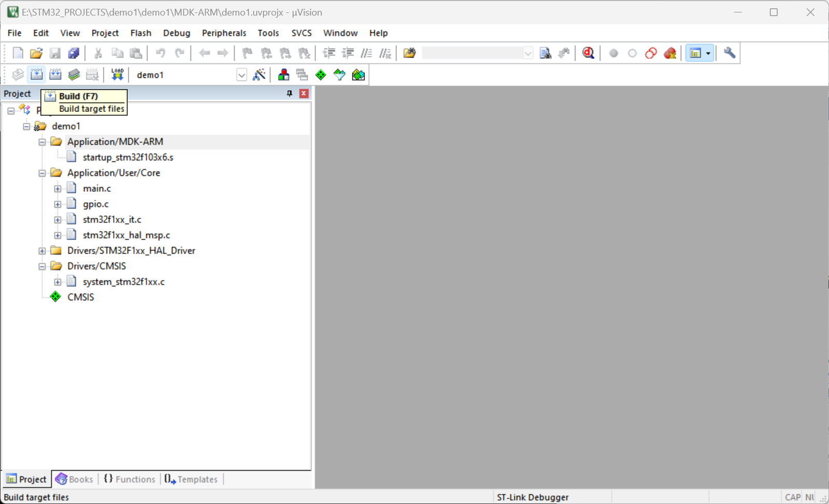The image size is (829, 504).
Task: Click the Insert Bookmark flag icon
Action: click(x=247, y=53)
